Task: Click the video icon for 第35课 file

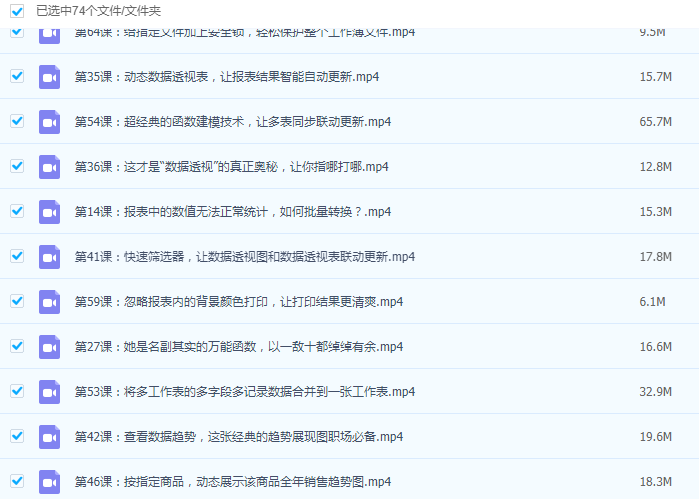Action: point(49,77)
